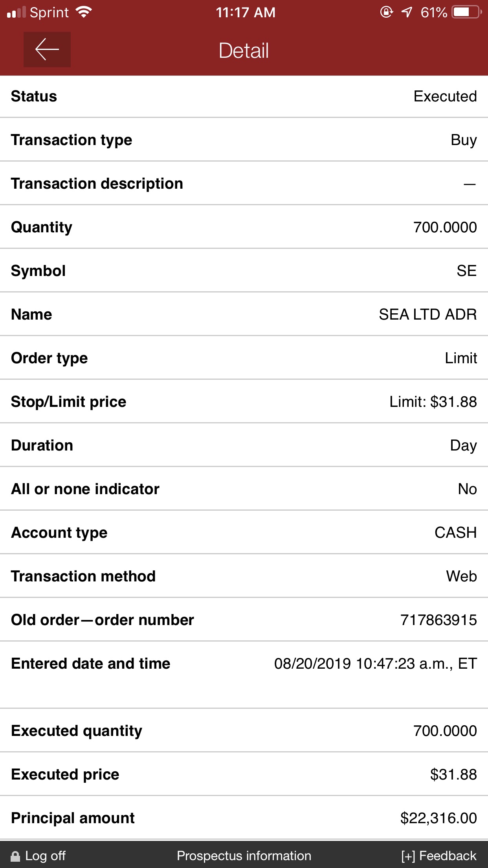This screenshot has height=868, width=488.
Task: Open the [+] Feedback link
Action: pos(439,856)
